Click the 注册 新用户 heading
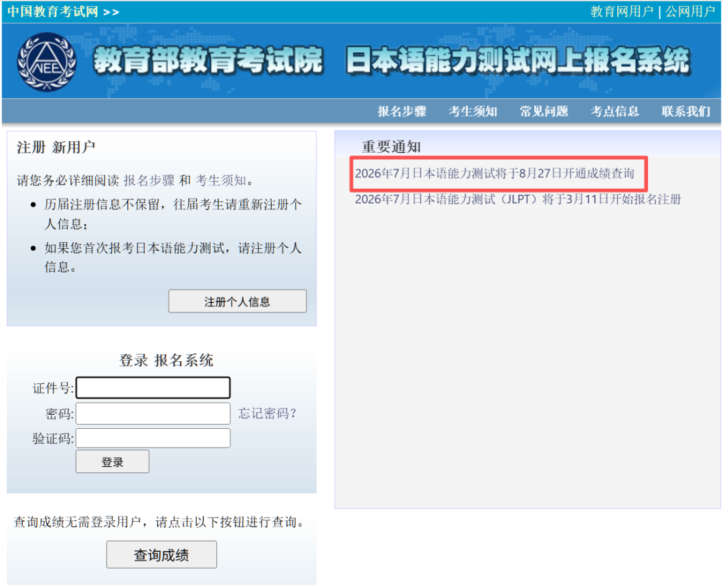Viewport: 723px width, 588px height. point(56,147)
